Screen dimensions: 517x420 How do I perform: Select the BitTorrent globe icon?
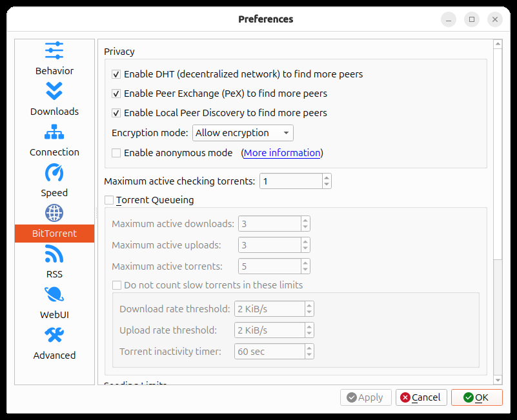pos(54,213)
